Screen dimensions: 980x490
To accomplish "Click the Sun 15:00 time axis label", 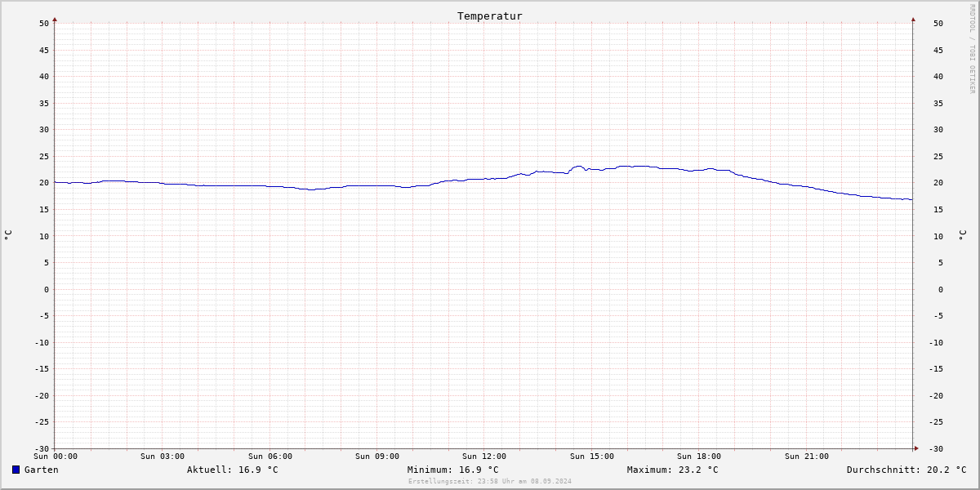I will point(592,457).
